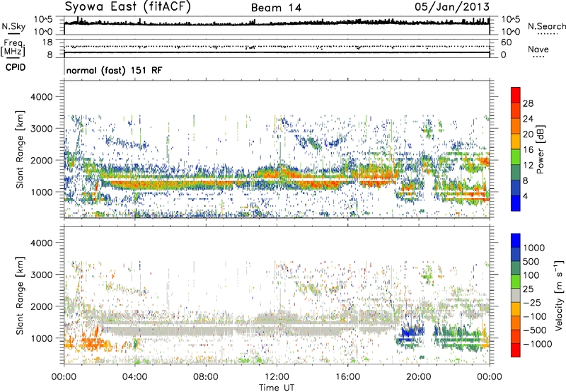Click the '8' frequency tick label
The height and width of the screenshot is (392, 566).
point(50,55)
